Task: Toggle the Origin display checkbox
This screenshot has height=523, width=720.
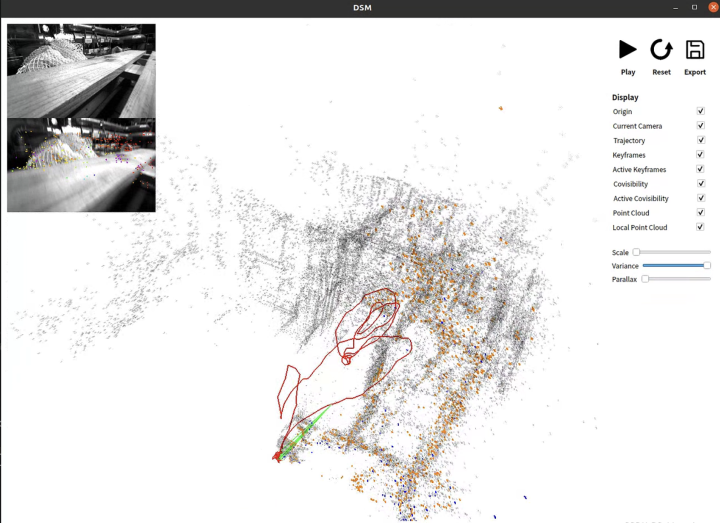Action: [700, 111]
